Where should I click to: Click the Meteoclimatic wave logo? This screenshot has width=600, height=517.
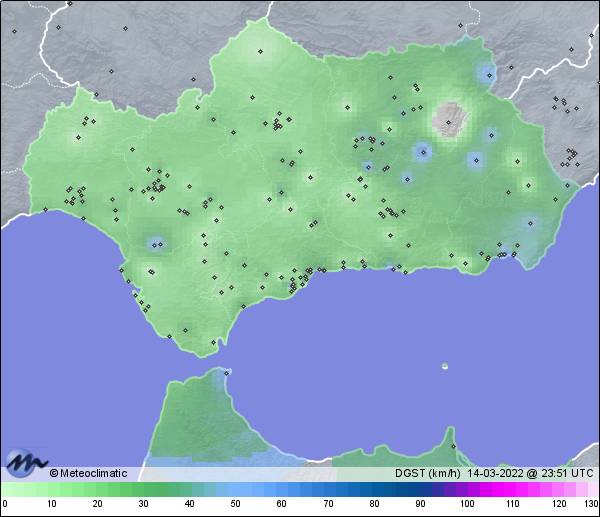(x=26, y=463)
